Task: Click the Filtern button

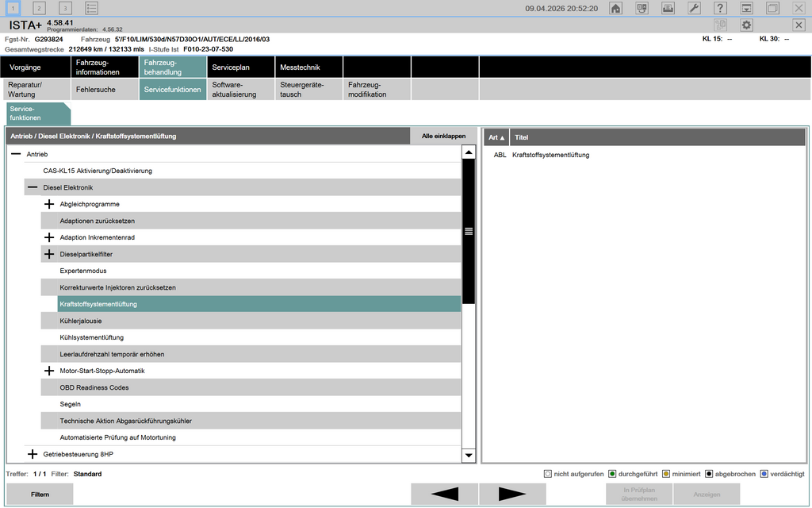Action: tap(40, 494)
